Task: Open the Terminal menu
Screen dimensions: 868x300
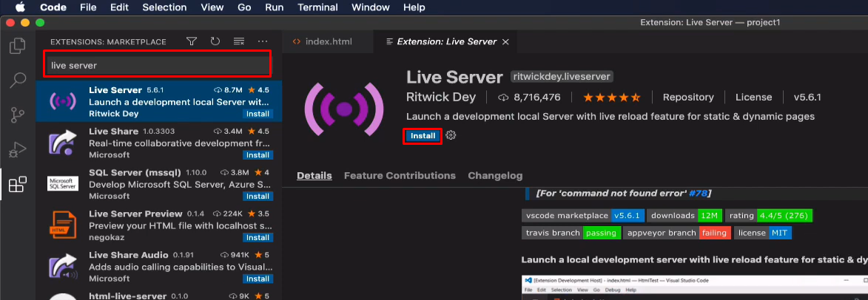Action: [x=317, y=7]
